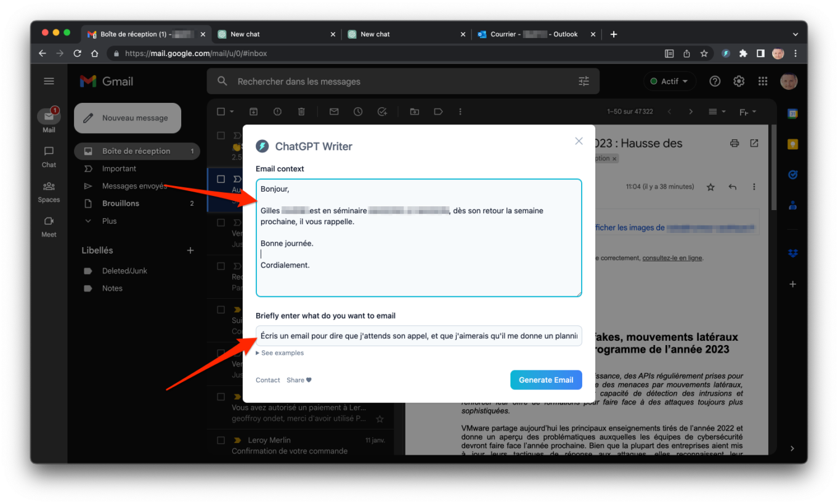Viewport: 838px width, 504px height.
Task: Open the email in a new window
Action: [x=754, y=143]
